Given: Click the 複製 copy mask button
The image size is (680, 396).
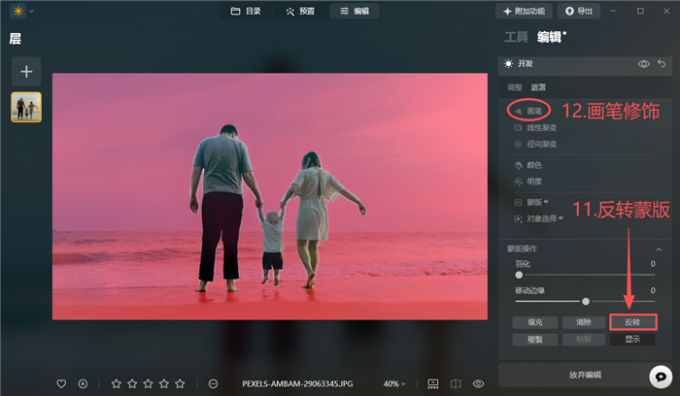Looking at the screenshot, I should pos(535,339).
